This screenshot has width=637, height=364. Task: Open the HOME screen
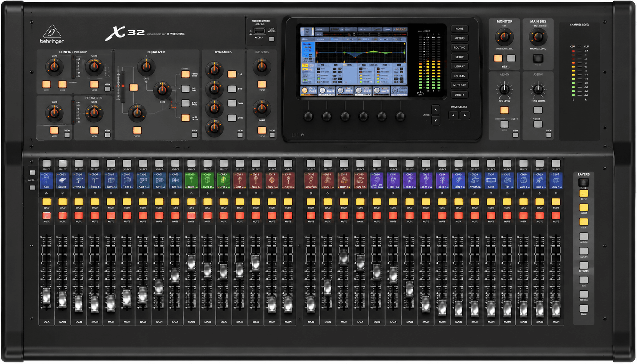point(460,29)
